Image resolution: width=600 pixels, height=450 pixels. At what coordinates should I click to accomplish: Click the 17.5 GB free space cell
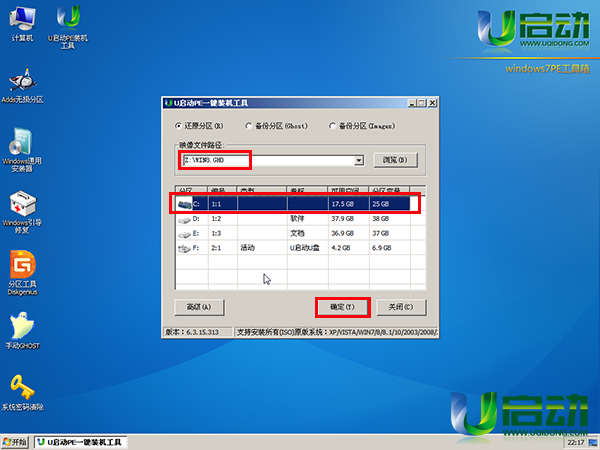coord(348,204)
